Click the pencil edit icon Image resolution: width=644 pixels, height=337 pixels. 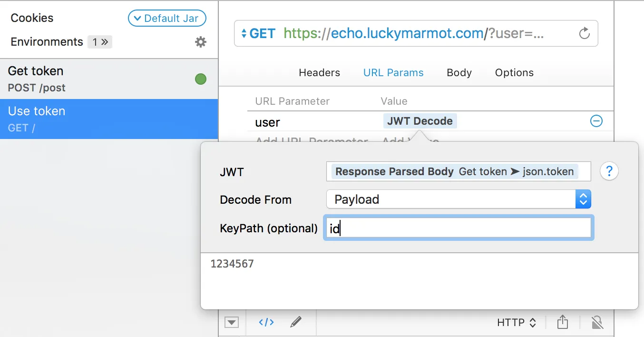click(296, 322)
